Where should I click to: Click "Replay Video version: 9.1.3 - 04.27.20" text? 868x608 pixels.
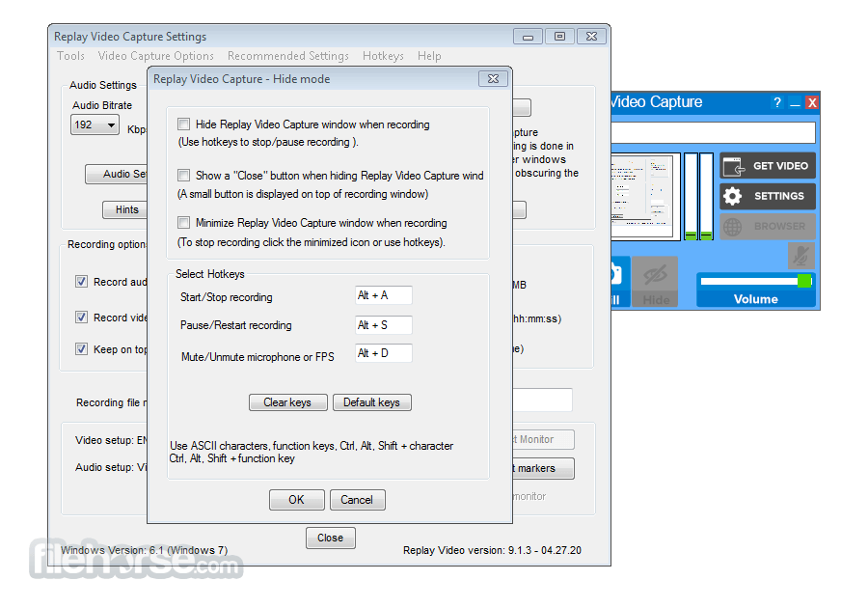pos(492,550)
